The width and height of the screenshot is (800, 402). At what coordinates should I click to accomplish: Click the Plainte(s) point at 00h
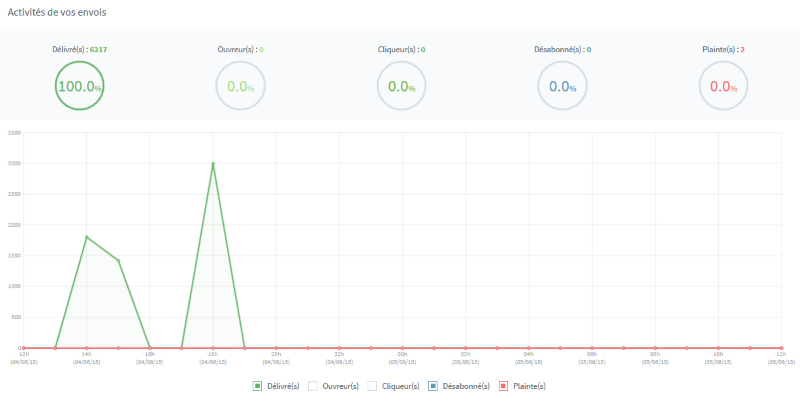(x=403, y=348)
